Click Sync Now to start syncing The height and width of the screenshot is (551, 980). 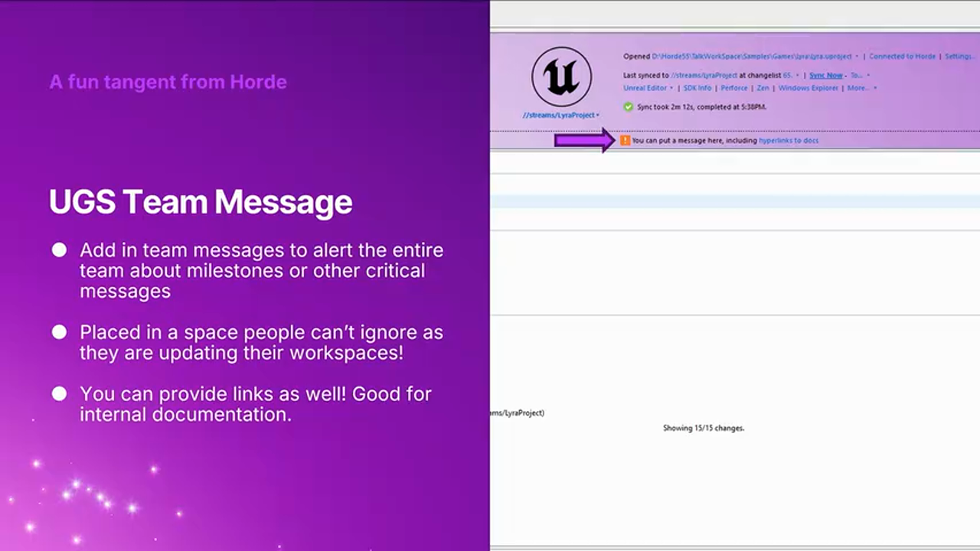click(x=826, y=75)
